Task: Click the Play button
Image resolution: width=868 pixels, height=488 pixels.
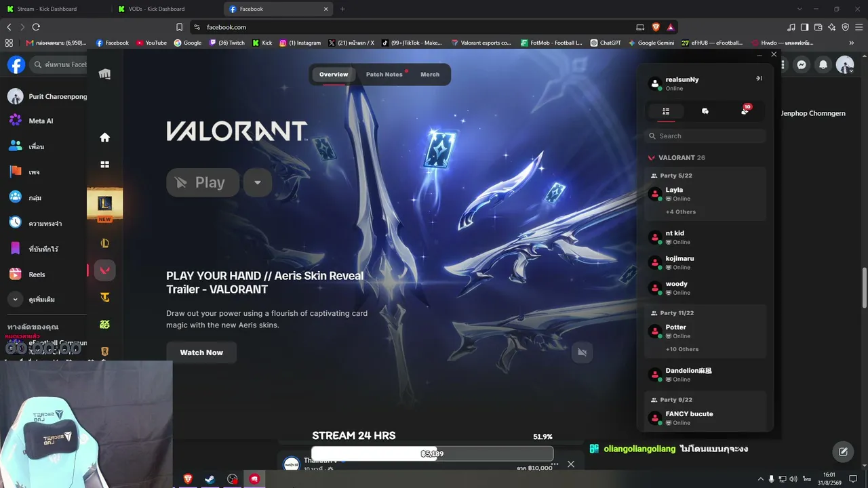Action: point(203,182)
